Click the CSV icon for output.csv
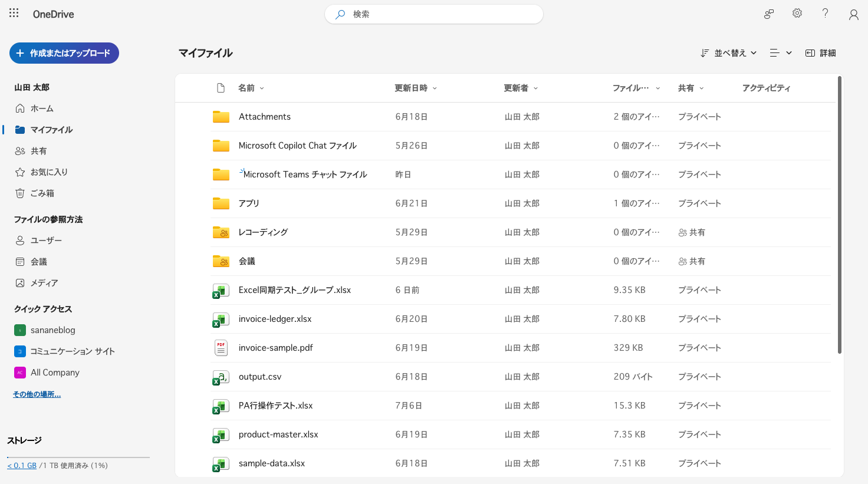Image resolution: width=868 pixels, height=484 pixels. click(x=221, y=377)
